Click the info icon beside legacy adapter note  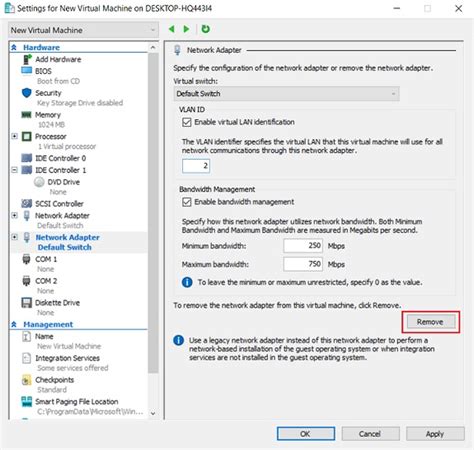click(x=179, y=340)
